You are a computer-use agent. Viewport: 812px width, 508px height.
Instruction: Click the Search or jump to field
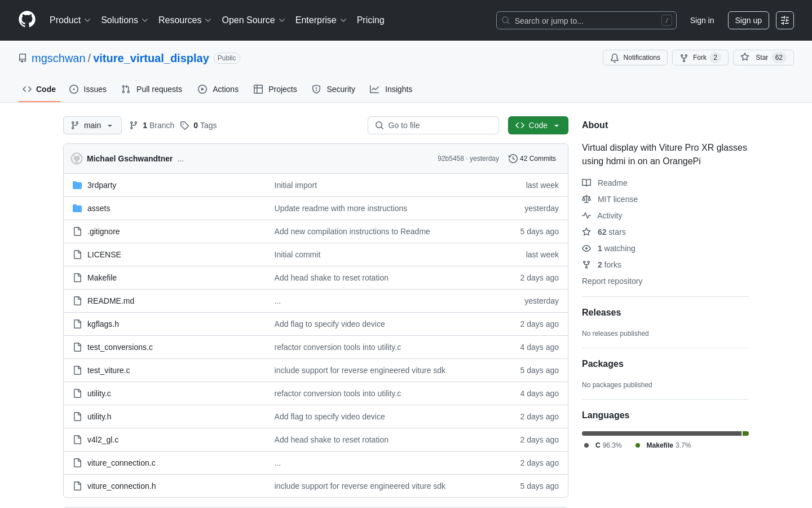point(586,20)
